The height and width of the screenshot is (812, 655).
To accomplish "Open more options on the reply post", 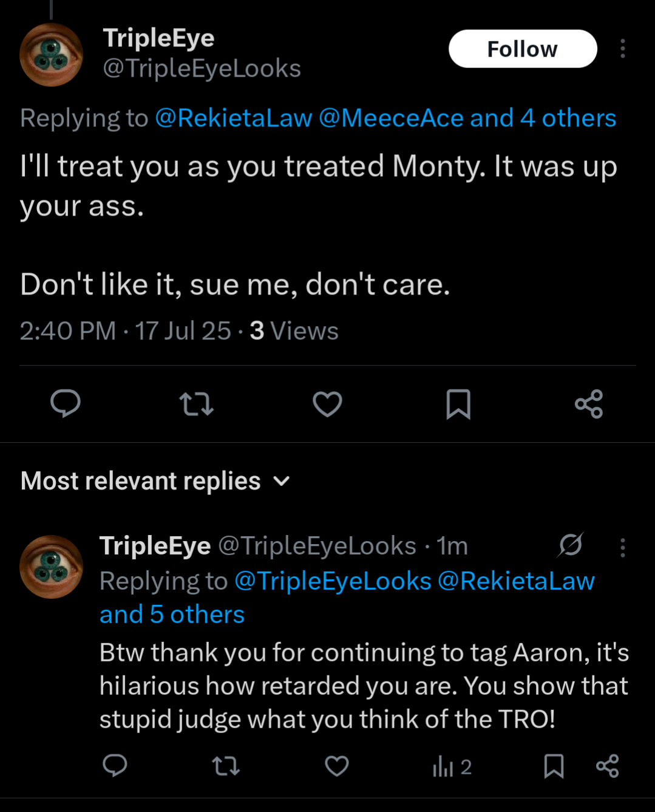I will pos(622,547).
